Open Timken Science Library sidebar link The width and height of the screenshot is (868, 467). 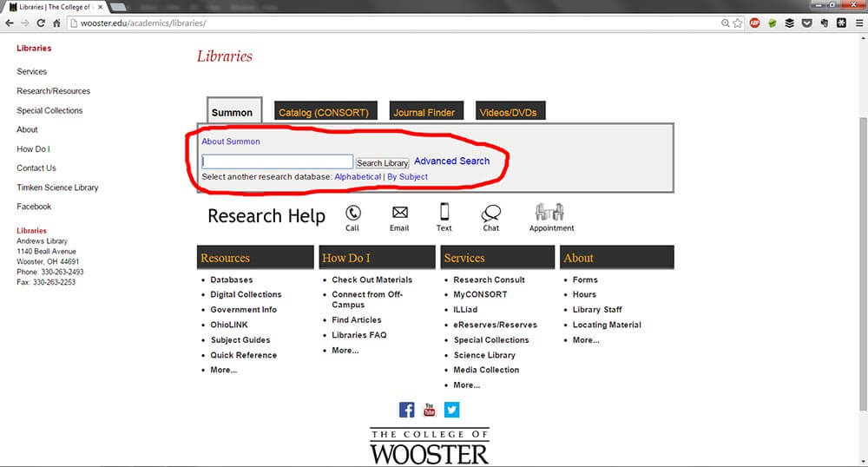point(57,187)
